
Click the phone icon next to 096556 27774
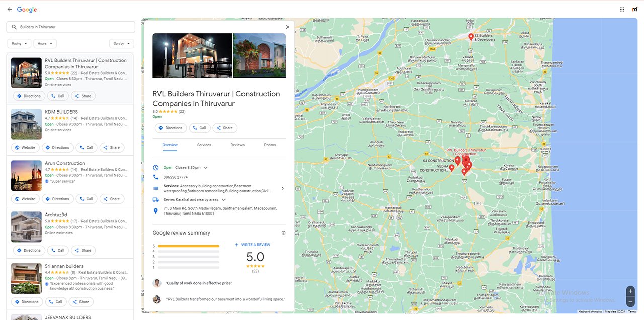(x=156, y=177)
